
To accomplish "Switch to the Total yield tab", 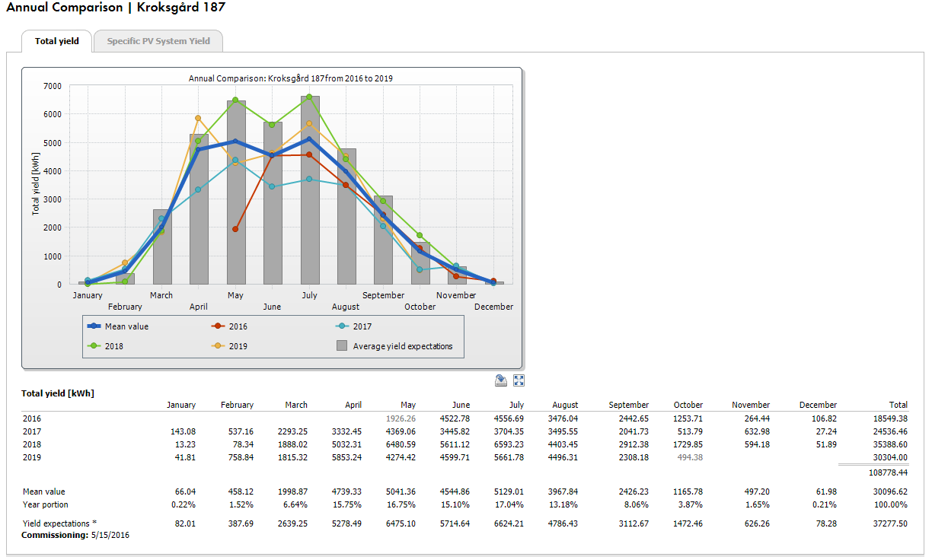I will pyautogui.click(x=57, y=41).
